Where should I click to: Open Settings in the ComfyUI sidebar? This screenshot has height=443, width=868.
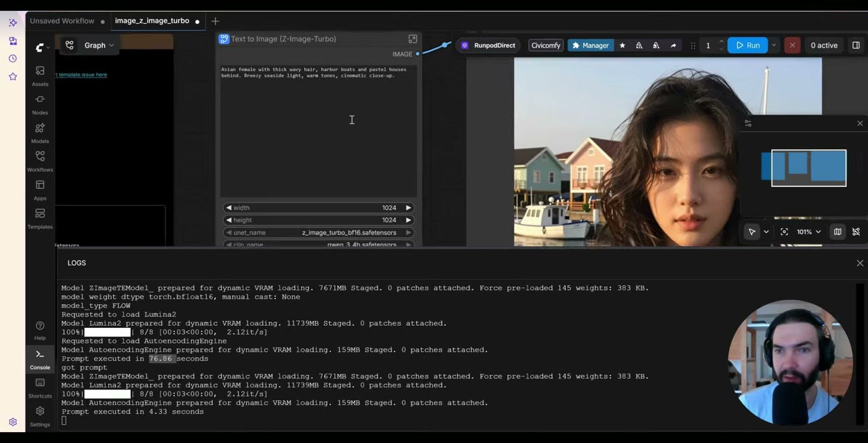tap(40, 415)
